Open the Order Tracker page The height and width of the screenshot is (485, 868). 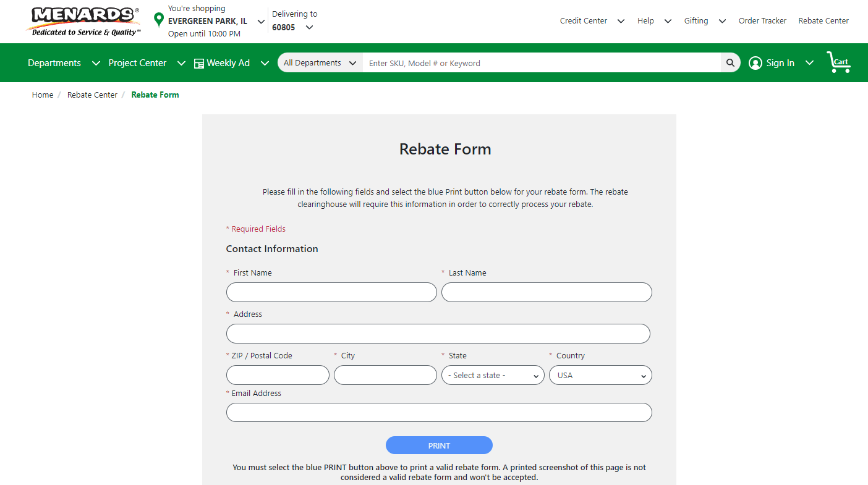coord(762,20)
